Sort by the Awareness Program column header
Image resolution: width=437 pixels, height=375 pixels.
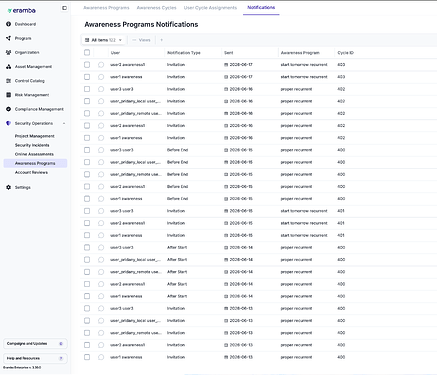(x=300, y=53)
